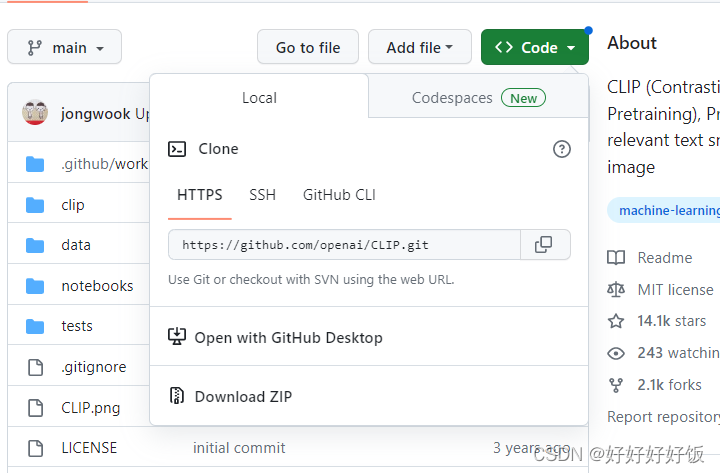Open the Clone help question-mark icon
720x473 pixels.
click(x=562, y=149)
